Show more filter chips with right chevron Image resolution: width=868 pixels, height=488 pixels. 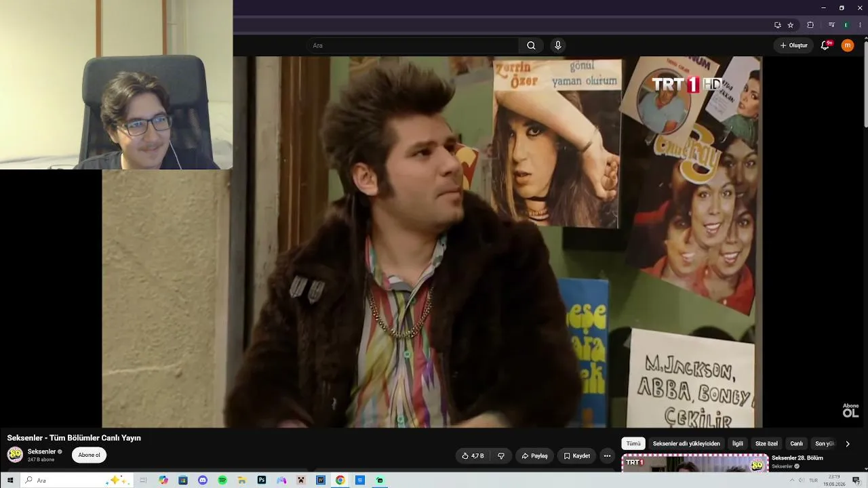tap(848, 444)
